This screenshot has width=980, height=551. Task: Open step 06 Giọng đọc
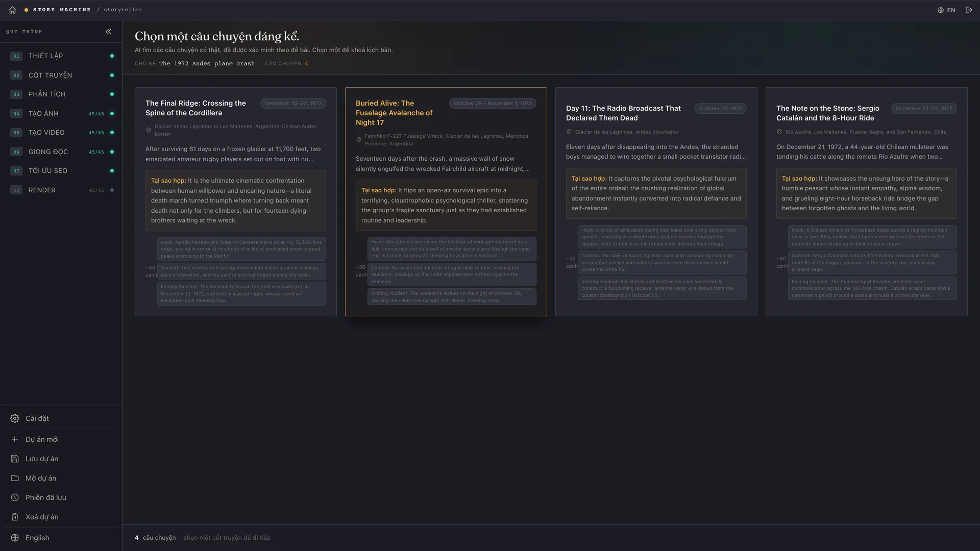[61, 152]
